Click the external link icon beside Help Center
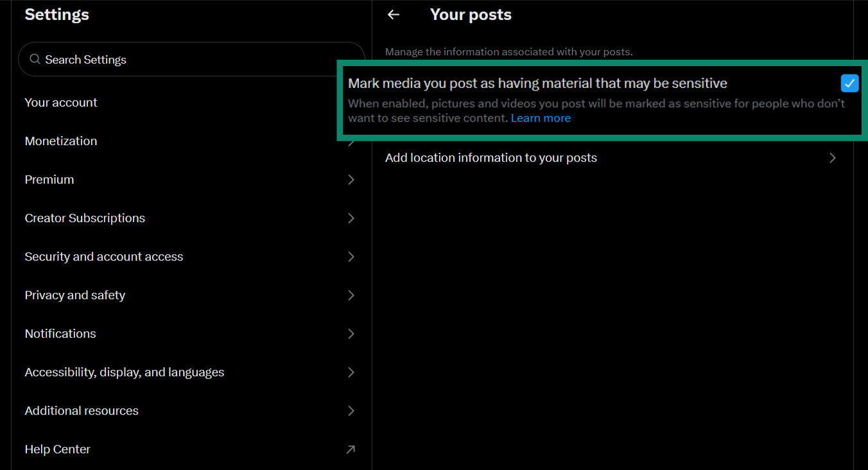Image resolution: width=868 pixels, height=470 pixels. click(351, 449)
